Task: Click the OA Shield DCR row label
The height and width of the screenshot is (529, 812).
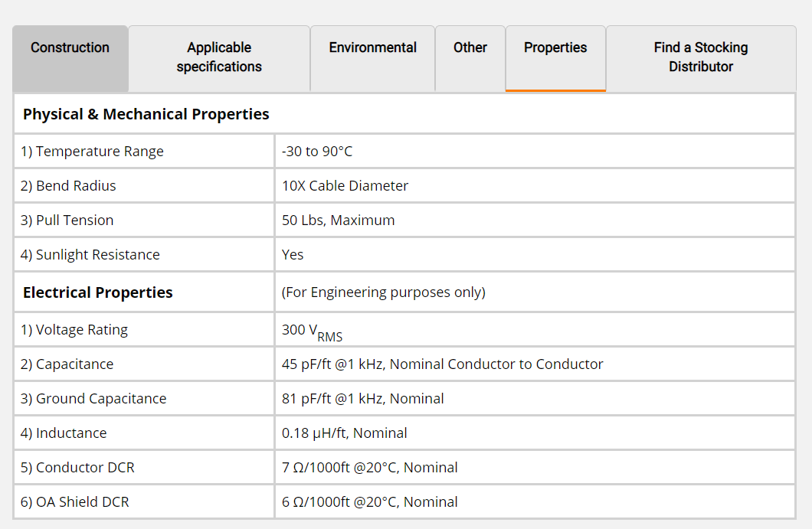Action: (75, 502)
